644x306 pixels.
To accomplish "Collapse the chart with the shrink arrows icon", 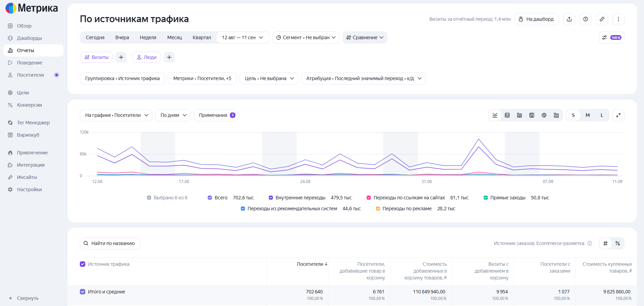I will pyautogui.click(x=618, y=115).
